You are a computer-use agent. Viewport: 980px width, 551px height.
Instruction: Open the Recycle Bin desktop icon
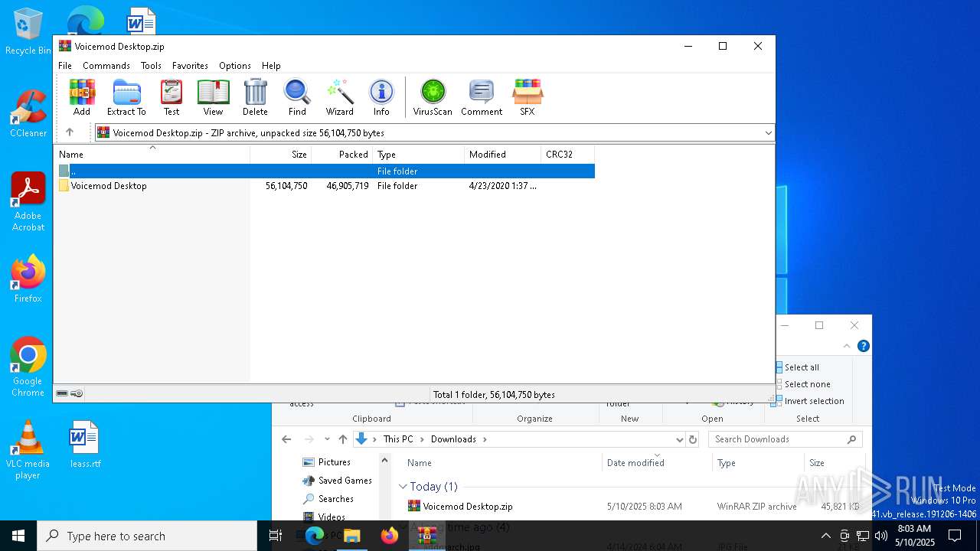pyautogui.click(x=28, y=32)
